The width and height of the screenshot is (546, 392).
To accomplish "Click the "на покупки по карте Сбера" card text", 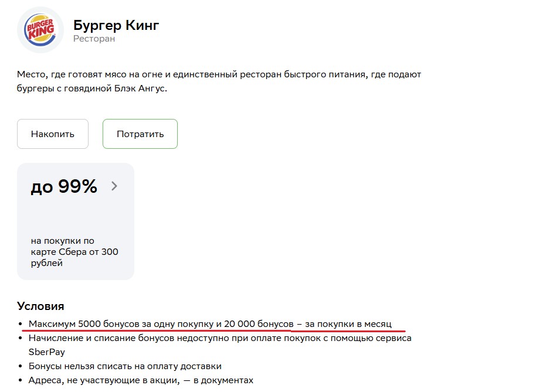I will point(74,252).
